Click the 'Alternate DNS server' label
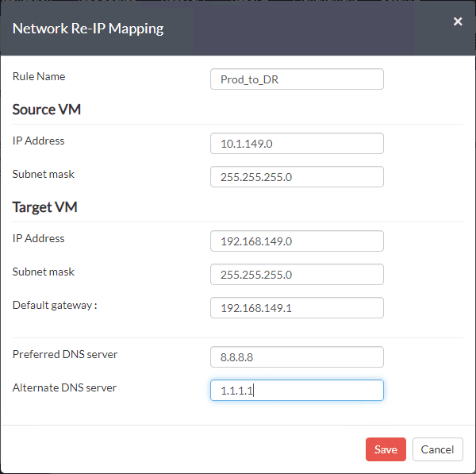Image resolution: width=476 pixels, height=474 pixels. click(x=64, y=387)
